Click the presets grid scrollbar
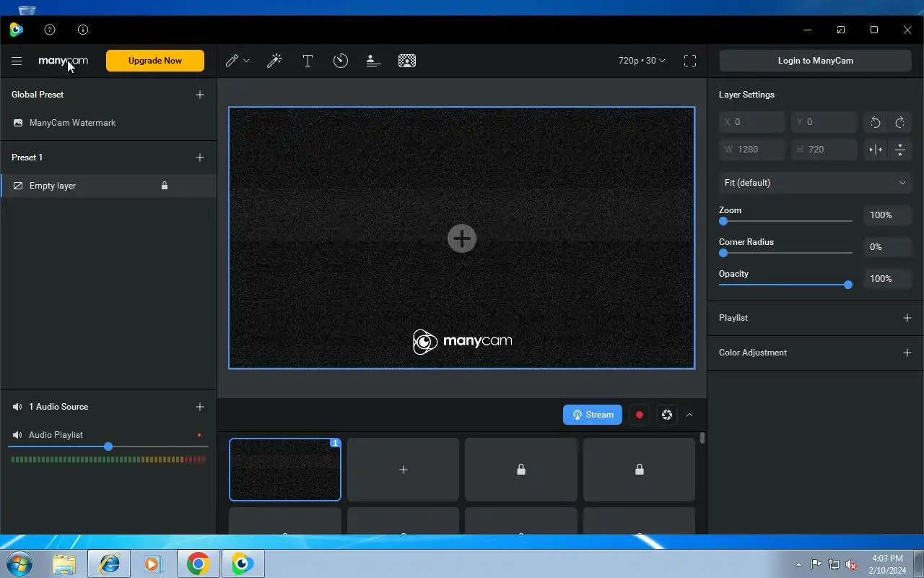This screenshot has height=578, width=924. coord(702,439)
